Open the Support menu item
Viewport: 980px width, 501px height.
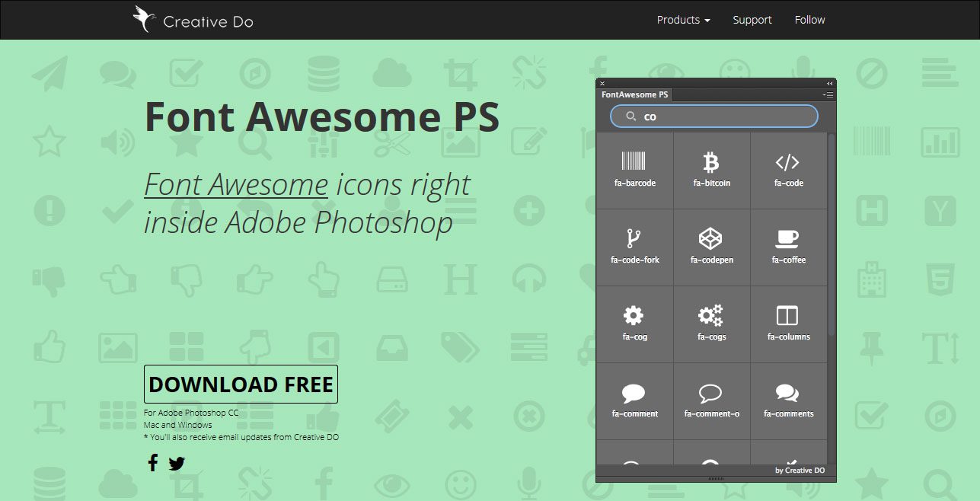tap(752, 20)
